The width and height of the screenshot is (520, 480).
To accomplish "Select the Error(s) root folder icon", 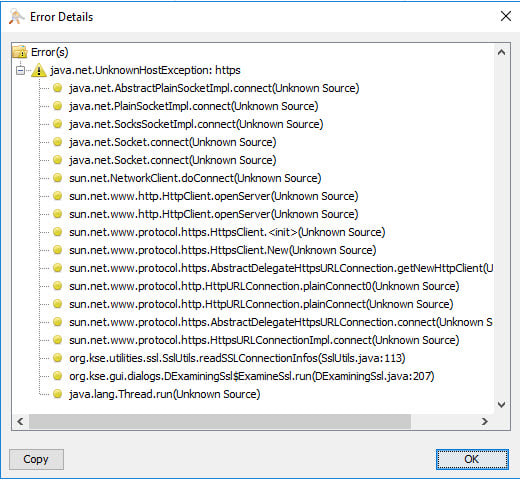I will 19,52.
